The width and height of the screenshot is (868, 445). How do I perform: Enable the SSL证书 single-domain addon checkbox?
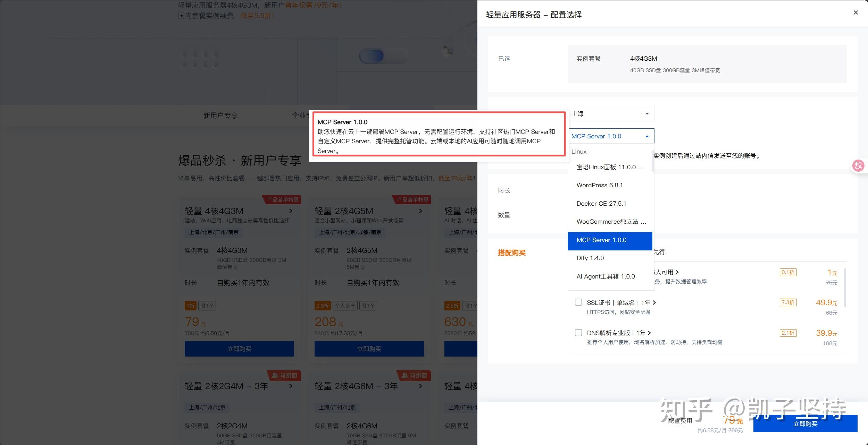(578, 302)
